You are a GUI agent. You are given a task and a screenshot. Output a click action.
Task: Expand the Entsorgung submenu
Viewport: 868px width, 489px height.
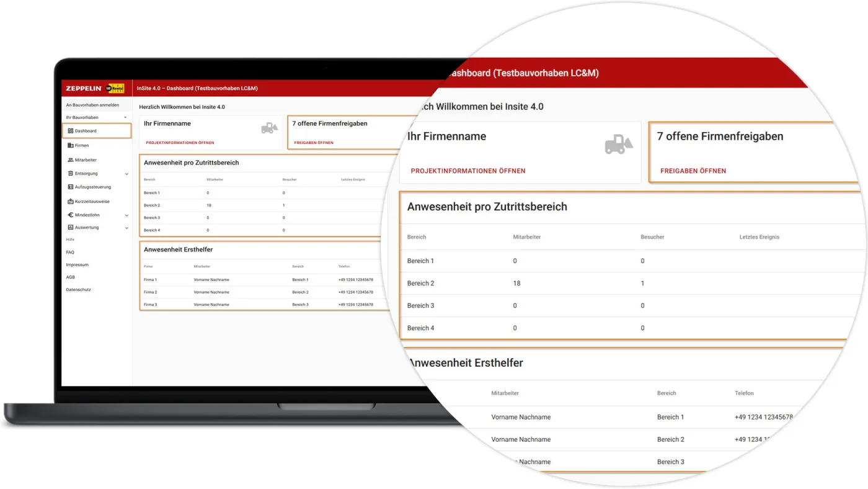(x=126, y=173)
